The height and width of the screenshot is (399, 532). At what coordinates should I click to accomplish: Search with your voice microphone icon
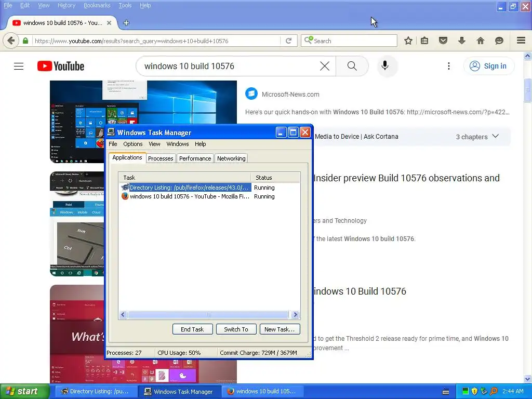(x=385, y=66)
